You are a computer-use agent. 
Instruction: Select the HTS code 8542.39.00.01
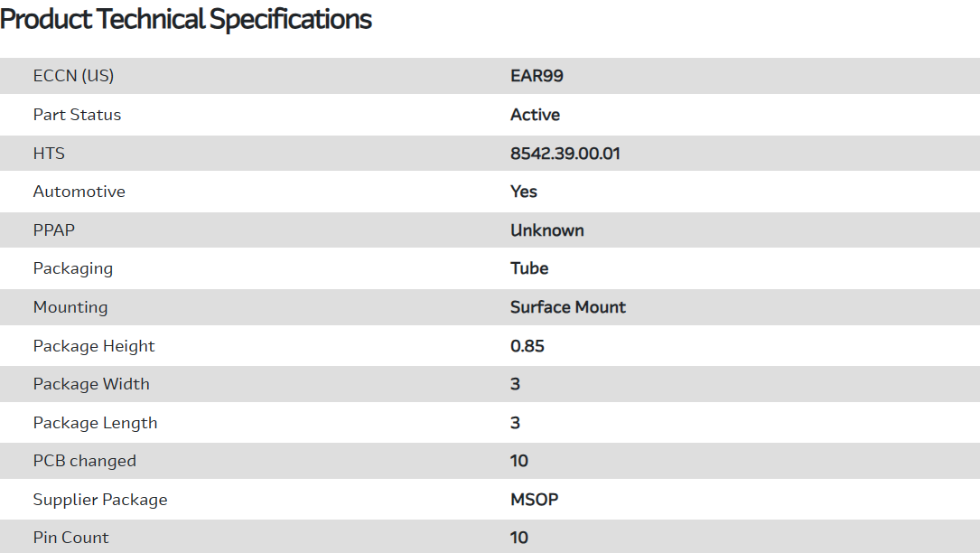coord(565,154)
